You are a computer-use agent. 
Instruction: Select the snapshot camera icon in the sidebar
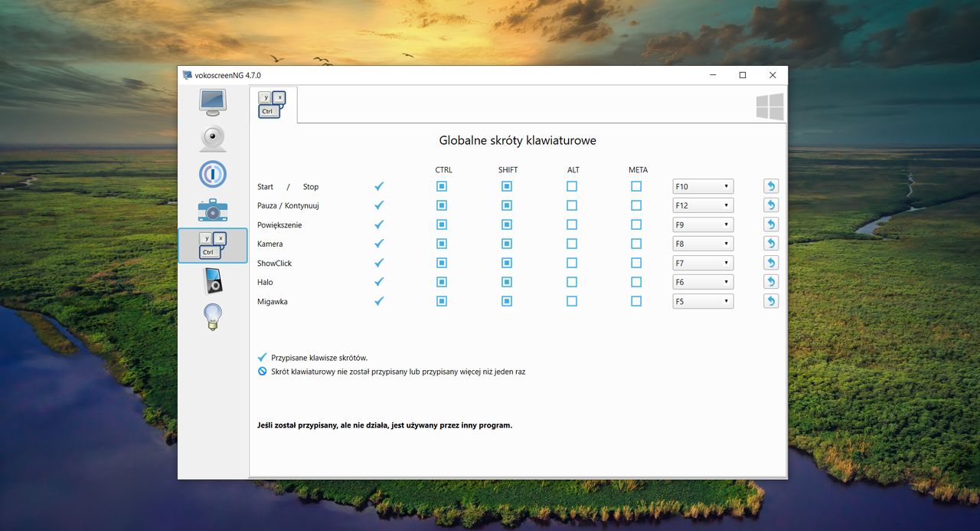tap(212, 209)
